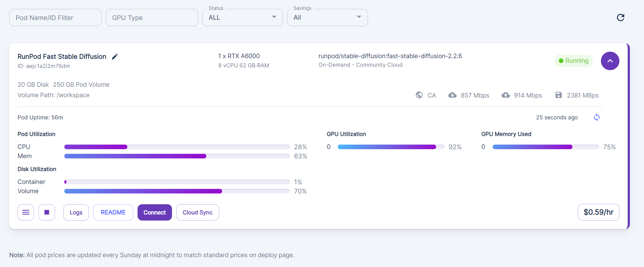Viewport: 644px width, 267px height.
Task: Open Cloud Sync options
Action: tap(198, 212)
